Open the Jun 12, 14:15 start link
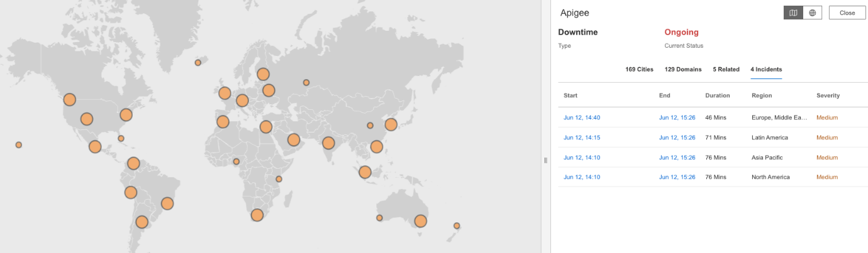868x253 pixels. pos(582,137)
